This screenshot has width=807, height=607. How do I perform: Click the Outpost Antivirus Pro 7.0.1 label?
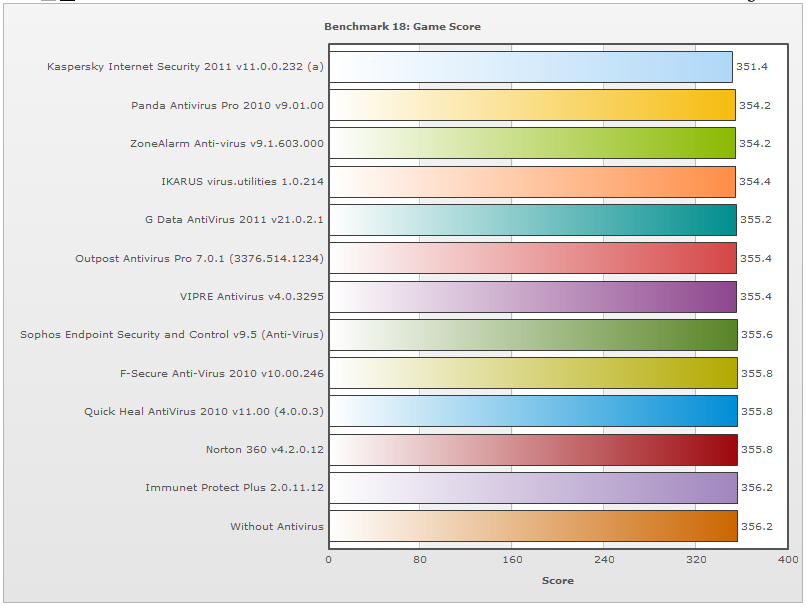pos(200,258)
